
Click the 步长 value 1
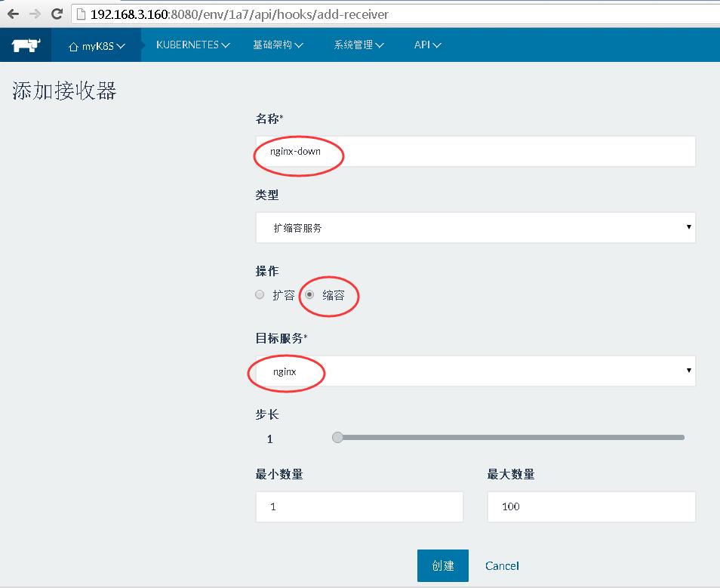pos(270,439)
